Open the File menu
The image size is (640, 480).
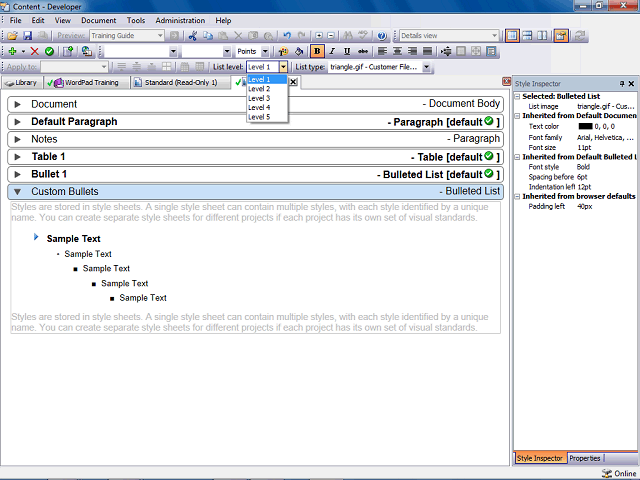pyautogui.click(x=16, y=20)
